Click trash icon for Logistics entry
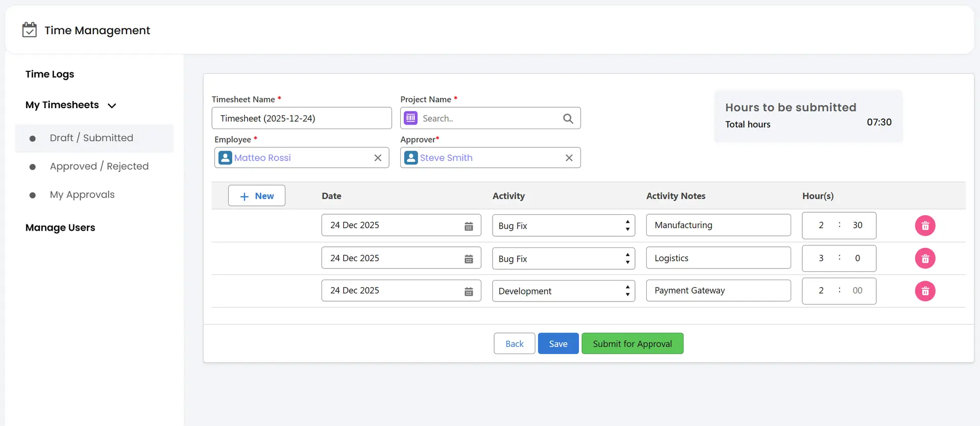This screenshot has height=426, width=980. 925,259
